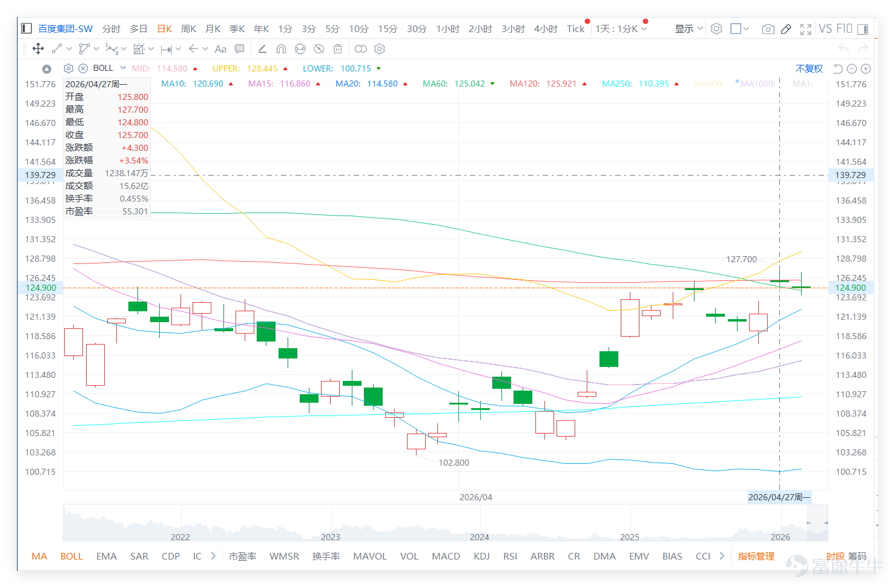Select the range measurement tool

(x=167, y=49)
